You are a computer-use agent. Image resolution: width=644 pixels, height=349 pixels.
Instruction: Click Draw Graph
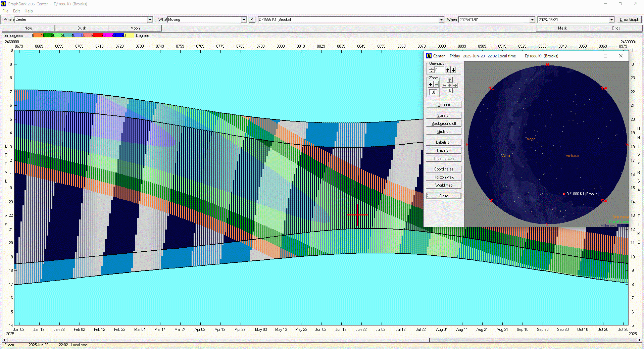point(629,19)
